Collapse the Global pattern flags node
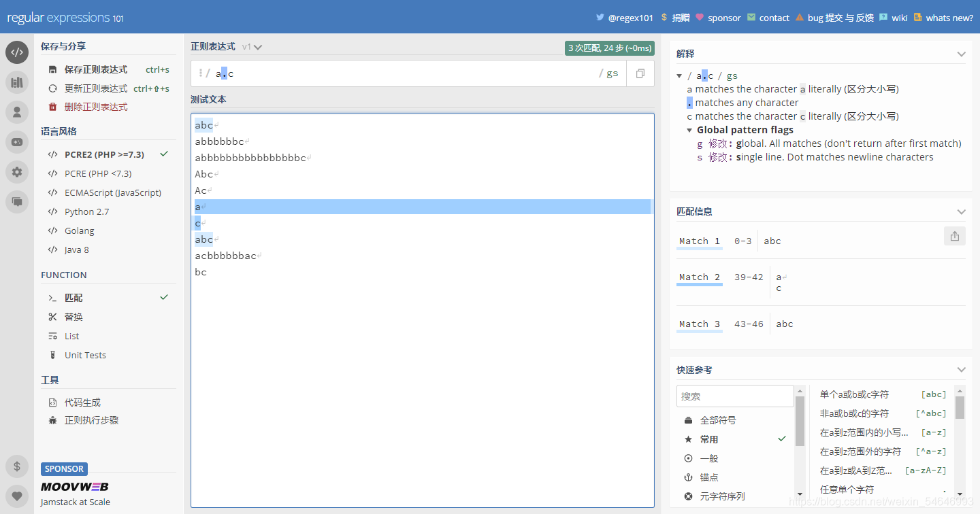The image size is (980, 514). tap(689, 130)
